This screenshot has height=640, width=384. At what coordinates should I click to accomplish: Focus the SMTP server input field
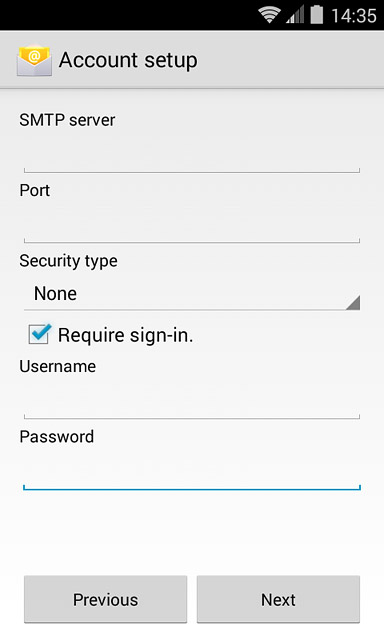pos(192,155)
